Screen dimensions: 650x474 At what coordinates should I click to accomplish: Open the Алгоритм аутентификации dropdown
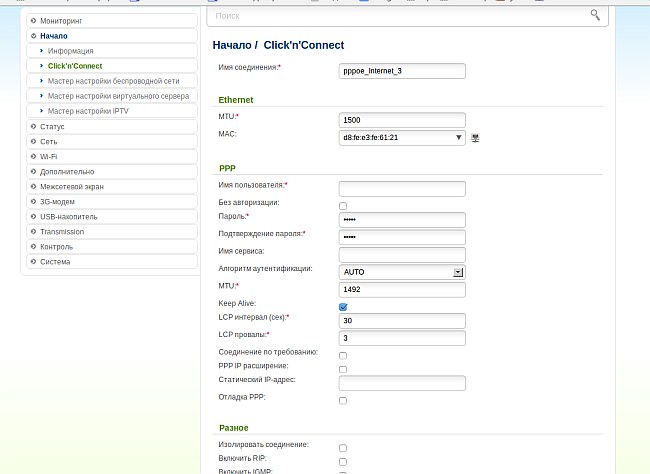[458, 271]
